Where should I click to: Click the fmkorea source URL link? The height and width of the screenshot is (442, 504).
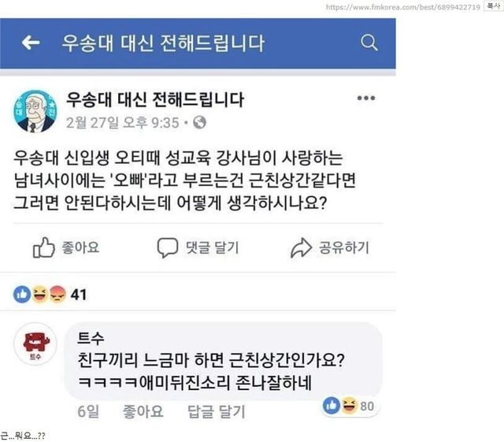(x=413, y=6)
